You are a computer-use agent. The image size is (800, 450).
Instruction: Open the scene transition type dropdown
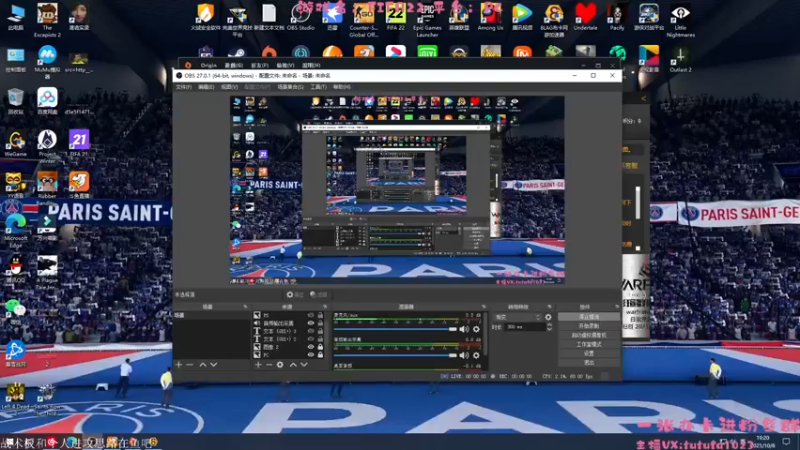coord(517,317)
